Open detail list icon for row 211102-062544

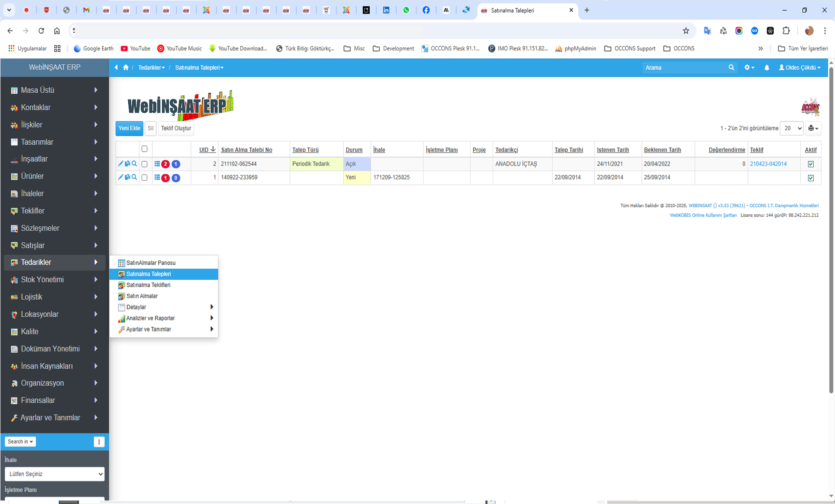(157, 164)
